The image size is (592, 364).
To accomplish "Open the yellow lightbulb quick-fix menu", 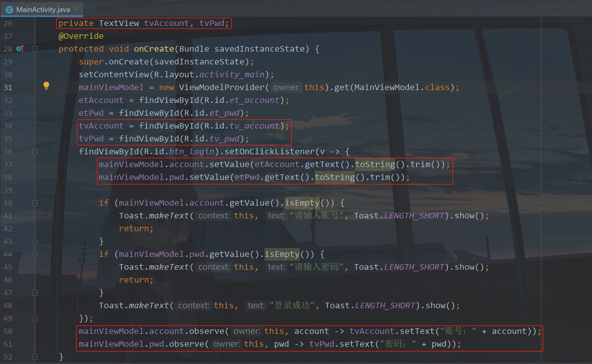I will [46, 86].
